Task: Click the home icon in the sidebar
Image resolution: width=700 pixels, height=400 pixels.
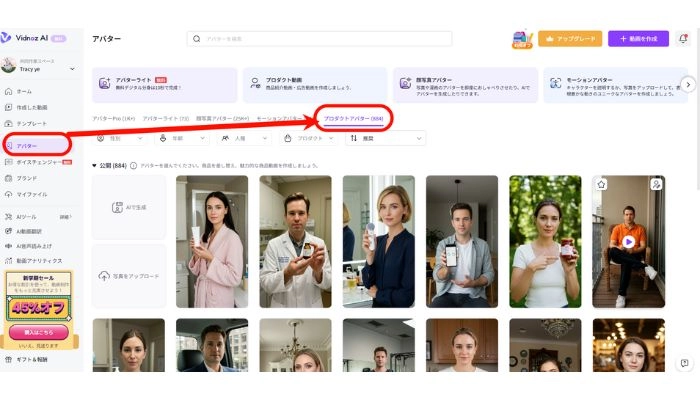Action: pyautogui.click(x=8, y=91)
